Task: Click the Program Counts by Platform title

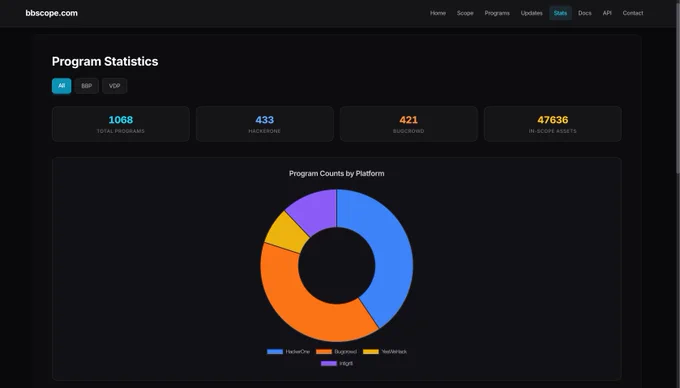Action: [x=337, y=173]
